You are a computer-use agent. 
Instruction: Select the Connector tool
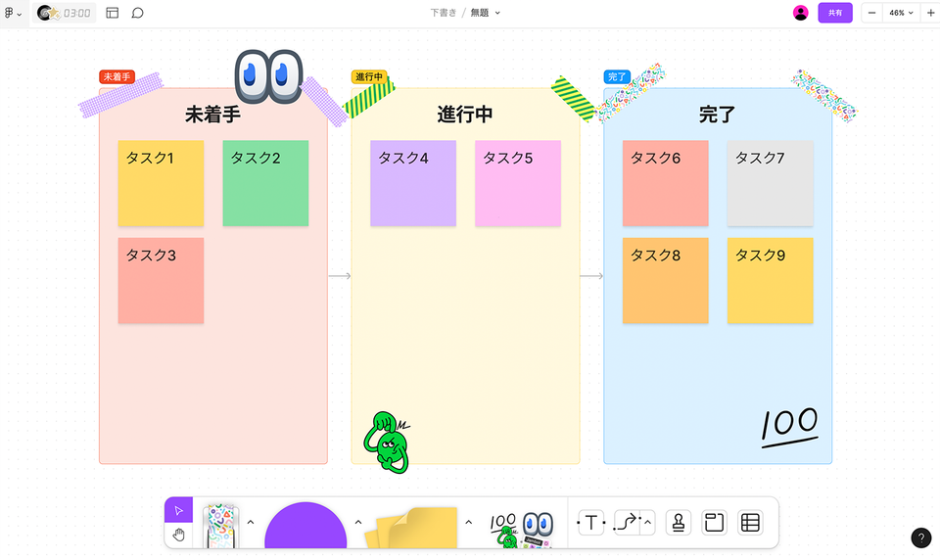pos(626,523)
